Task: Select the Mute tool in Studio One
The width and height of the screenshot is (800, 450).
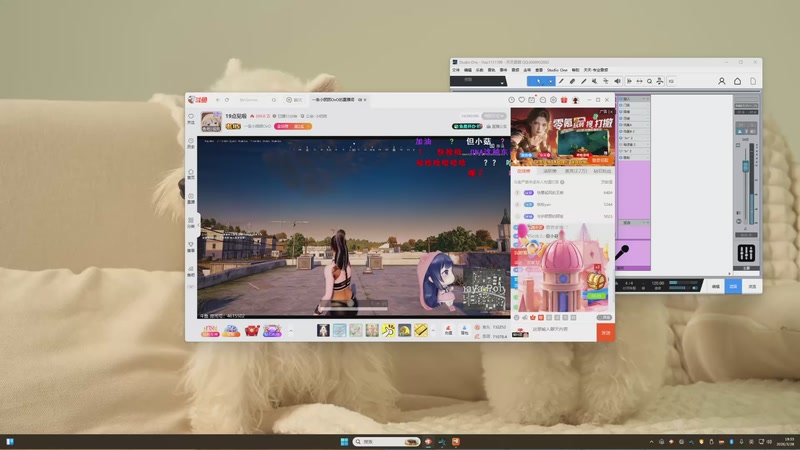Action: point(595,81)
